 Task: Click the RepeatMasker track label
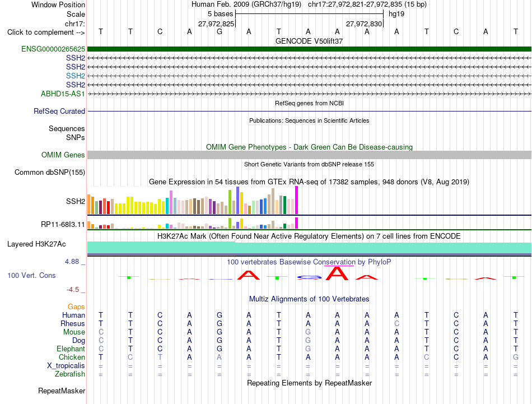point(62,391)
